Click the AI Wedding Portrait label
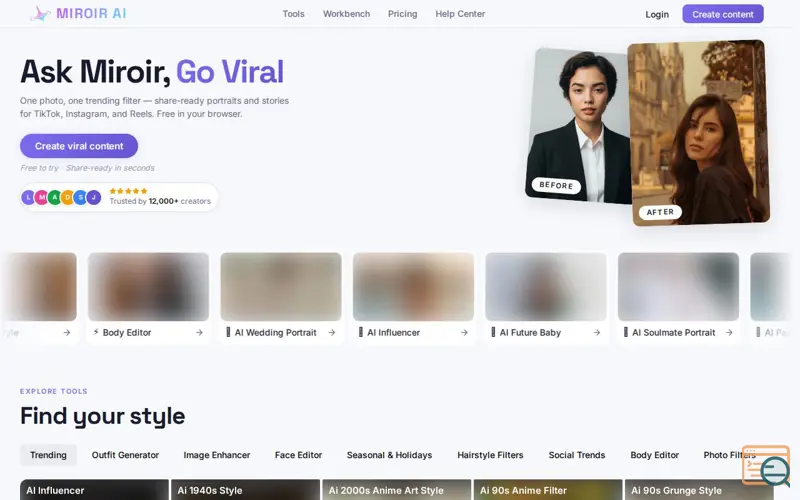Viewport: 800px width, 500px height. click(276, 333)
